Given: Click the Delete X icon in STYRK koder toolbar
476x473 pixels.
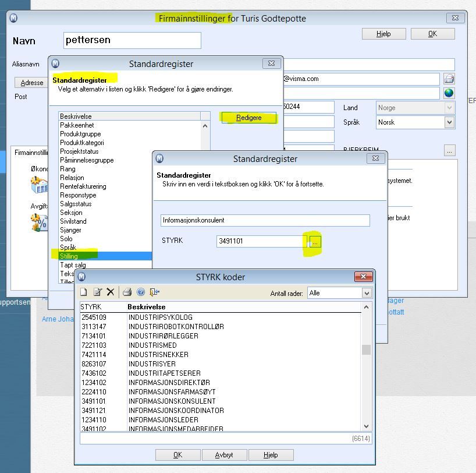Looking at the screenshot, I should coord(111,292).
